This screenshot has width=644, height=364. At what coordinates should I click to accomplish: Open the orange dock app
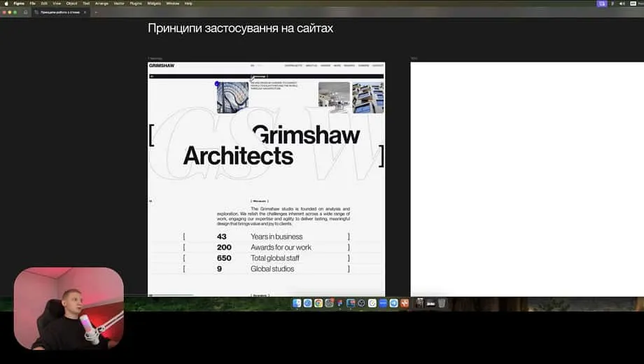(405, 303)
